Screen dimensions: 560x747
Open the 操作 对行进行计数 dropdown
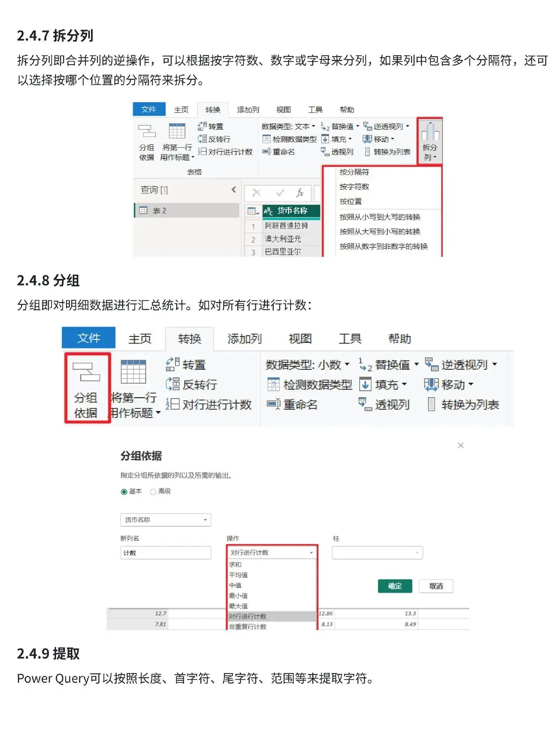[x=272, y=552]
